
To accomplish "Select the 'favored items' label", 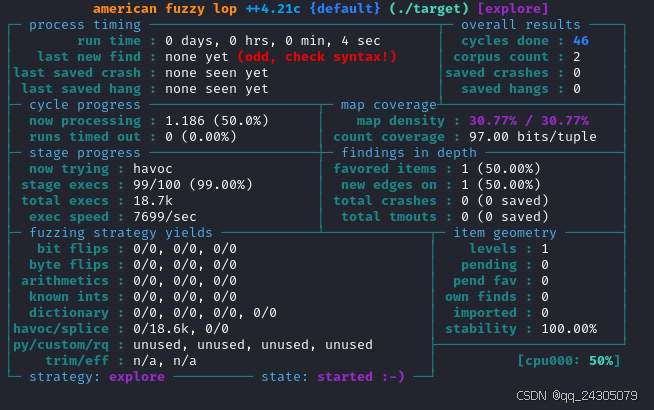I will click(385, 169).
